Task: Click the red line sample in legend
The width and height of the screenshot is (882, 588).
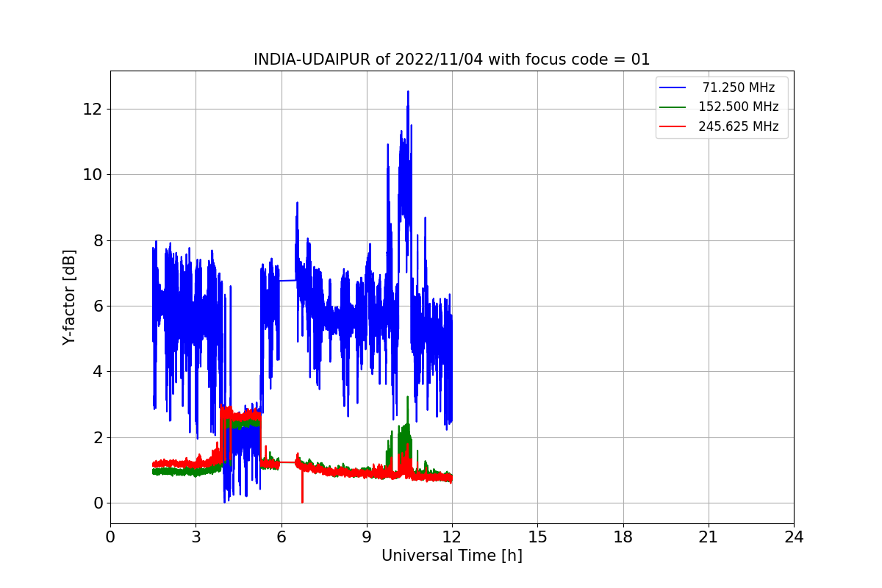Action: pyautogui.click(x=673, y=126)
